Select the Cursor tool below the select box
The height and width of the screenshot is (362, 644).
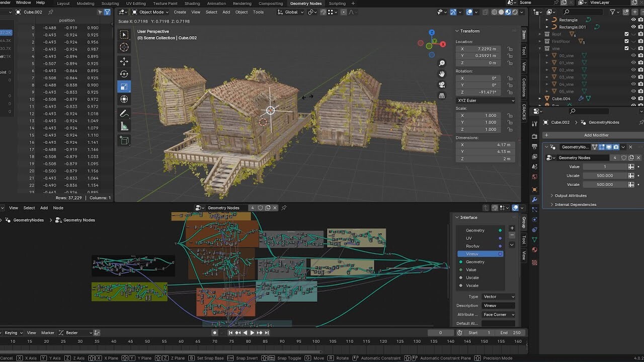(124, 47)
